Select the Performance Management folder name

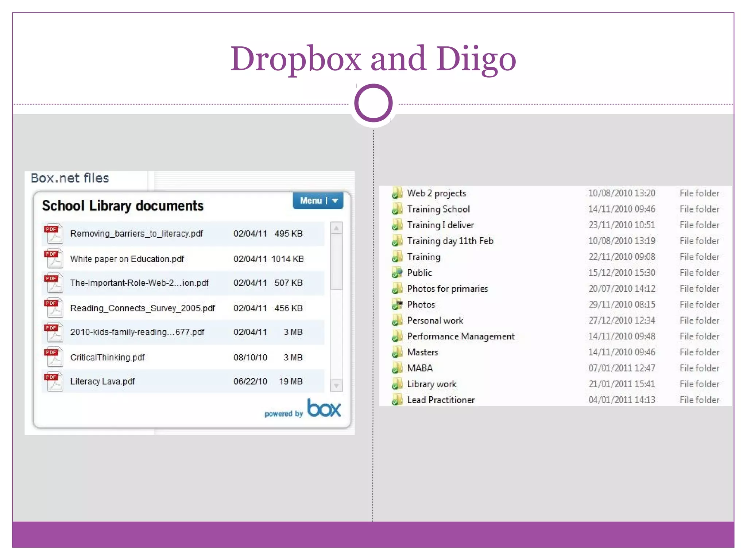pos(461,336)
